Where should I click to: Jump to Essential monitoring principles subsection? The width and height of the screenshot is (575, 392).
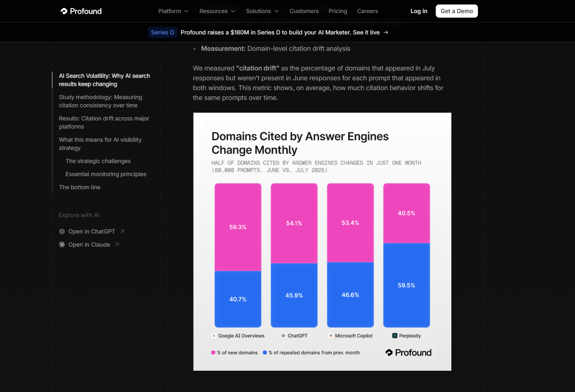(106, 174)
